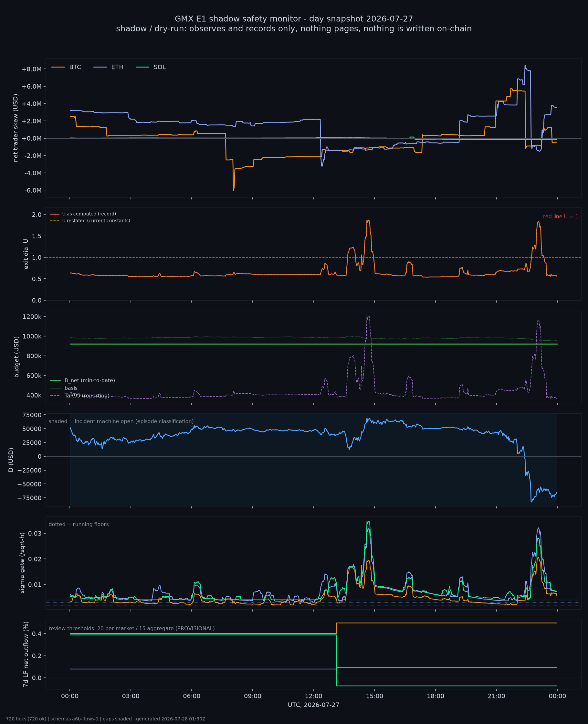The width and height of the screenshot is (588, 724).
Task: Select 'U restated (current constants)' legend item
Action: click(90, 220)
